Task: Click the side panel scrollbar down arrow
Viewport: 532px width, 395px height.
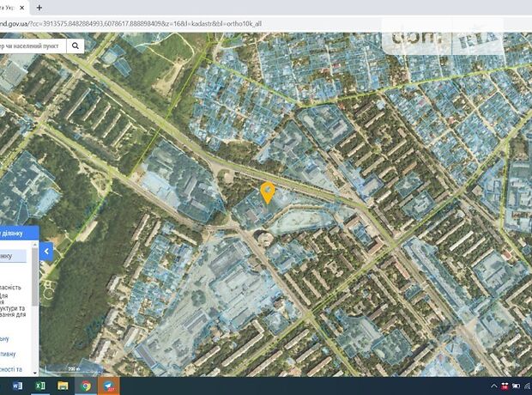Action: click(35, 373)
